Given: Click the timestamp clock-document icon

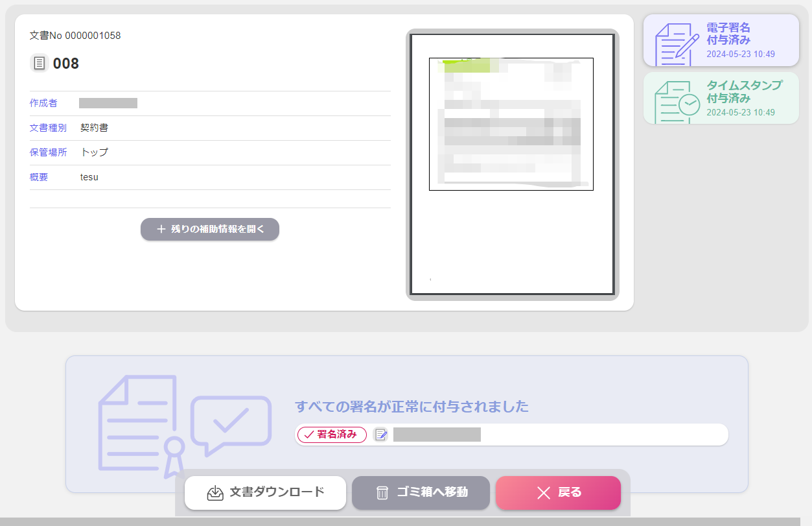Looking at the screenshot, I should pos(677,101).
